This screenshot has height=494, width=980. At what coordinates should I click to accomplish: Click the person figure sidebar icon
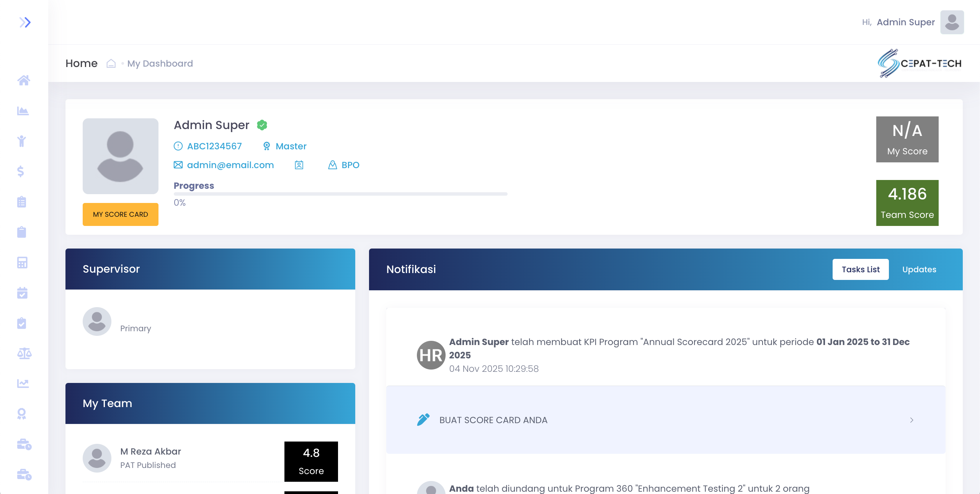[22, 141]
